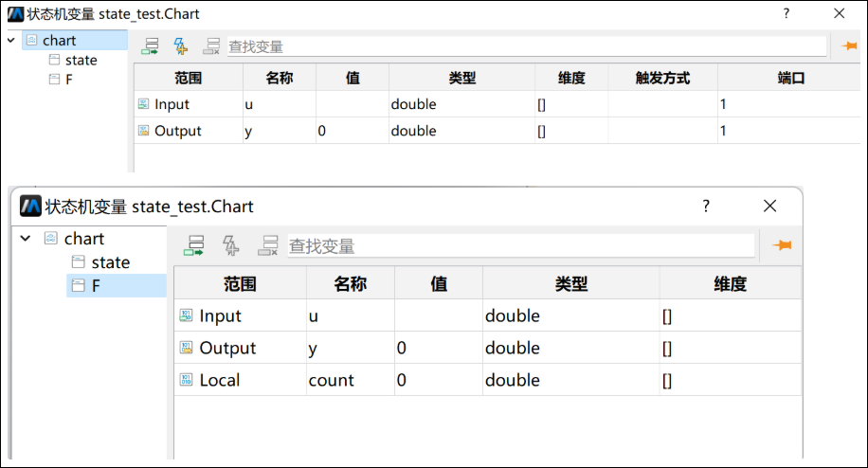Click Input row icon in lower table
This screenshot has height=468, width=868.
coord(186,315)
